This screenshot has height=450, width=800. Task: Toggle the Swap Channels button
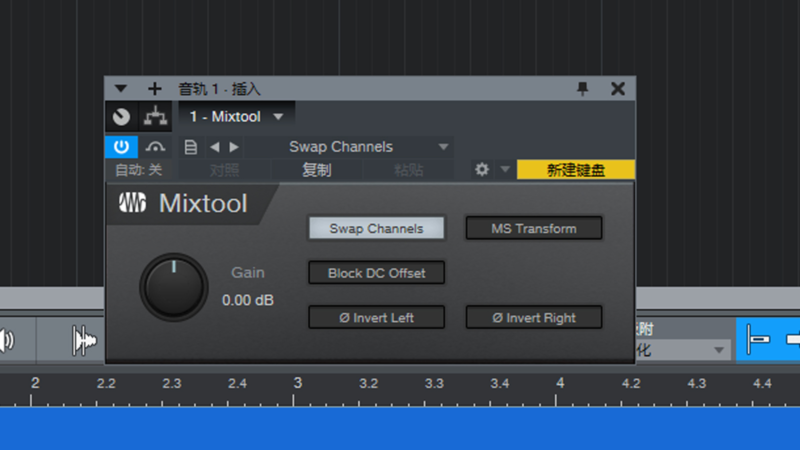pyautogui.click(x=376, y=228)
